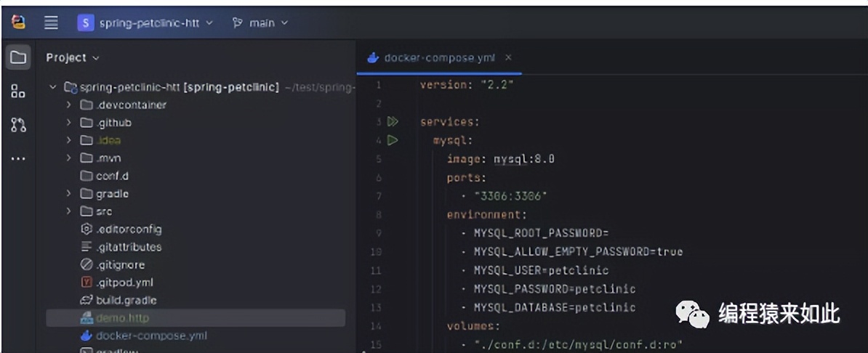Screen dimensions: 868x353
Task: Click the MYSQL_DATABASE=petclinic line
Action: [554, 308]
